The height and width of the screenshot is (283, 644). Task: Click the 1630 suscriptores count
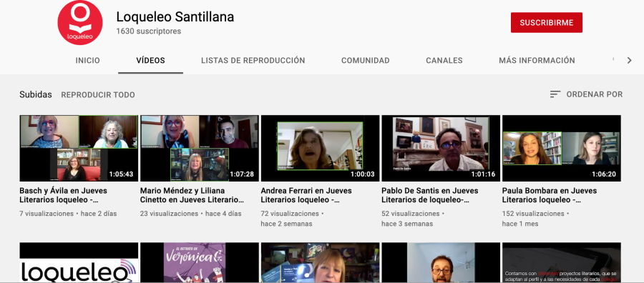149,31
